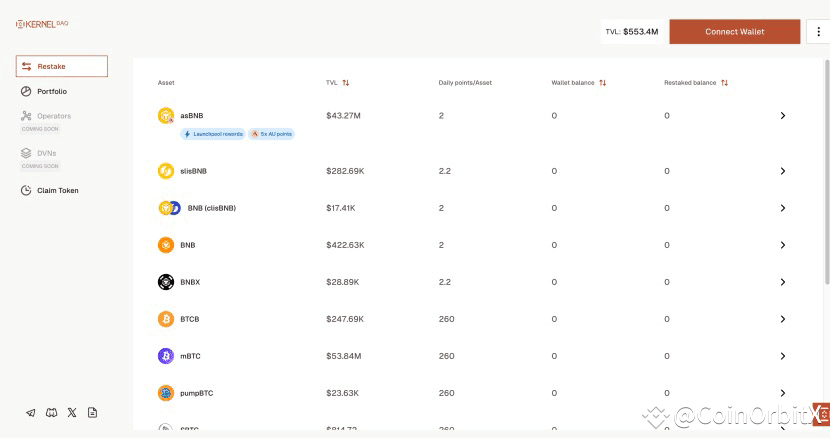Image resolution: width=830 pixels, height=438 pixels.
Task: Click the BNBX token icon
Action: click(x=166, y=282)
